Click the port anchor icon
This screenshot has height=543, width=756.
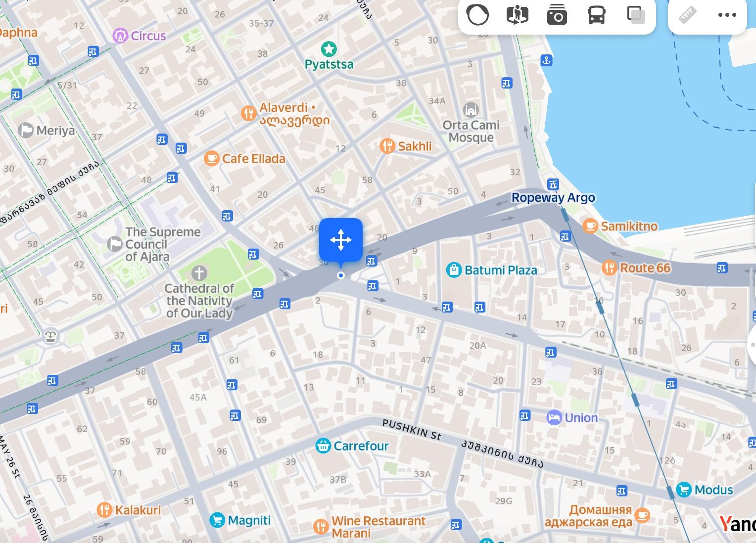pyautogui.click(x=546, y=61)
